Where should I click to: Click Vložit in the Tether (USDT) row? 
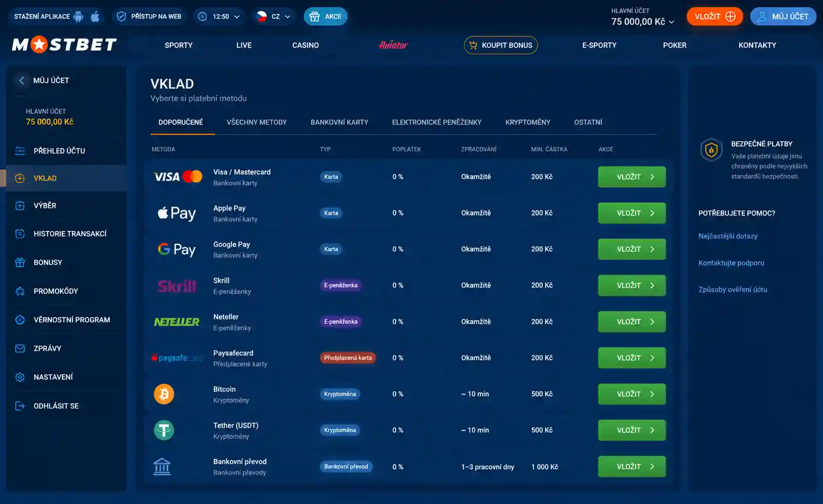pyautogui.click(x=632, y=430)
